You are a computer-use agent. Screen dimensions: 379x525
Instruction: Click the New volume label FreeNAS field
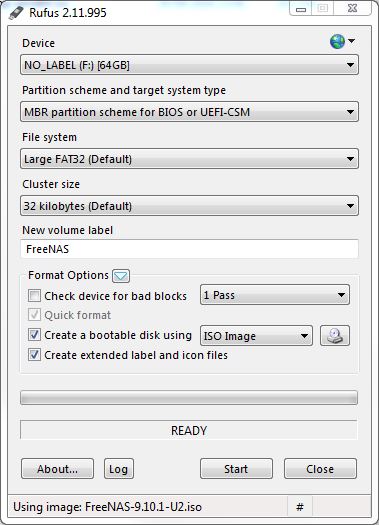(189, 249)
